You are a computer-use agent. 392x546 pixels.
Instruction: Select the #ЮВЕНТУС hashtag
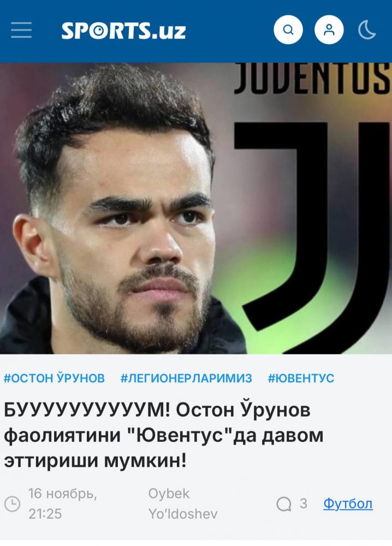(301, 378)
